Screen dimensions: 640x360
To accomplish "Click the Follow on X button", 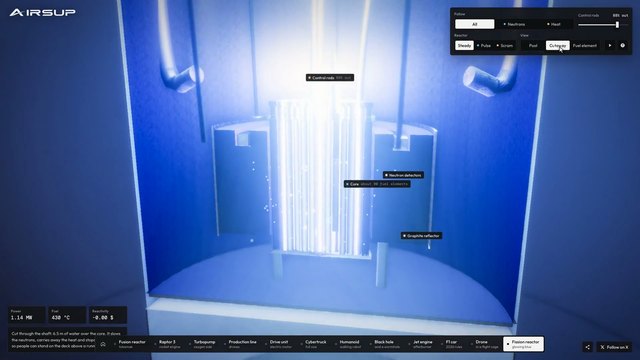I will coord(614,347).
